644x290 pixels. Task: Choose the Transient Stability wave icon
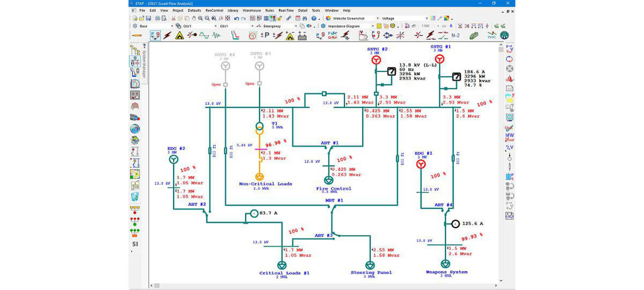click(216, 35)
